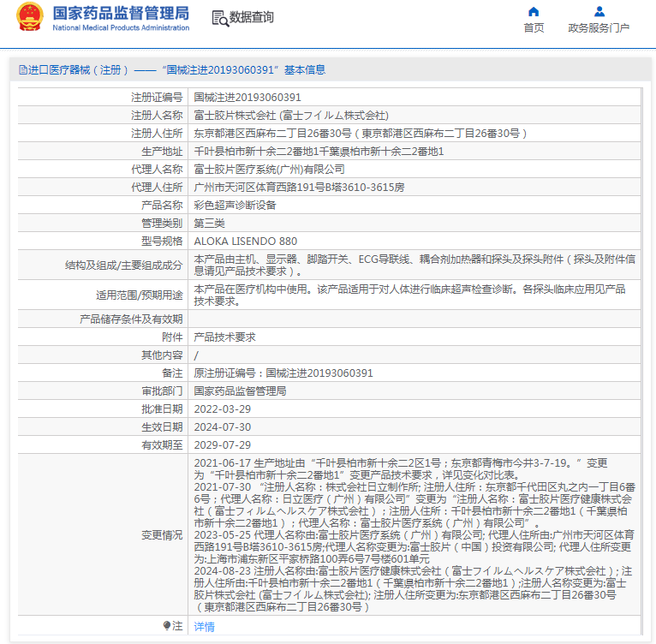This screenshot has width=656, height=644.
Task: Select registration number 国械注进20193060391 value cell
Action: click(247, 98)
